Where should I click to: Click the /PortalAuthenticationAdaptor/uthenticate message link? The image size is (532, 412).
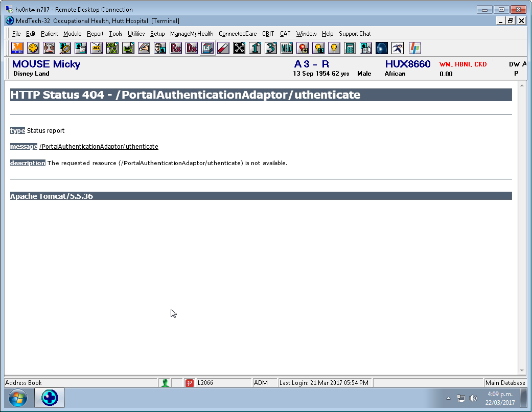99,147
